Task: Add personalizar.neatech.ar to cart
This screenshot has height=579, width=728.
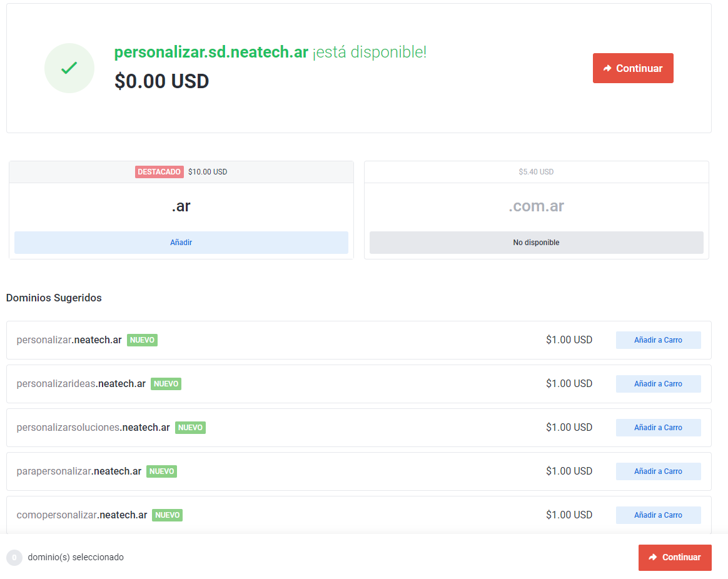Action: coord(658,340)
